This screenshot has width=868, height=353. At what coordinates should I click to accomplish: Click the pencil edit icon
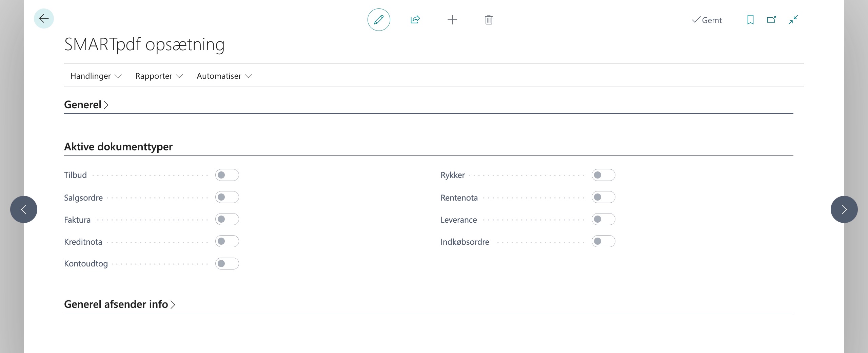pos(379,20)
